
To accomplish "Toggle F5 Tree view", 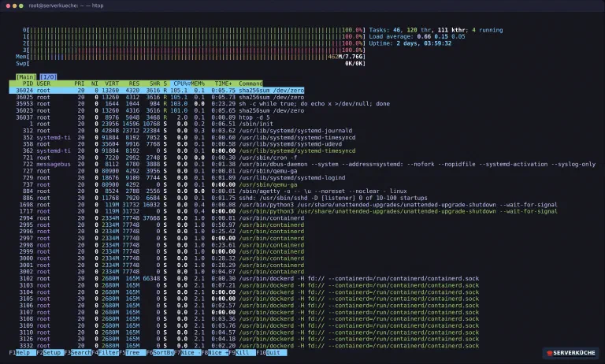I will pyautogui.click(x=132, y=352).
